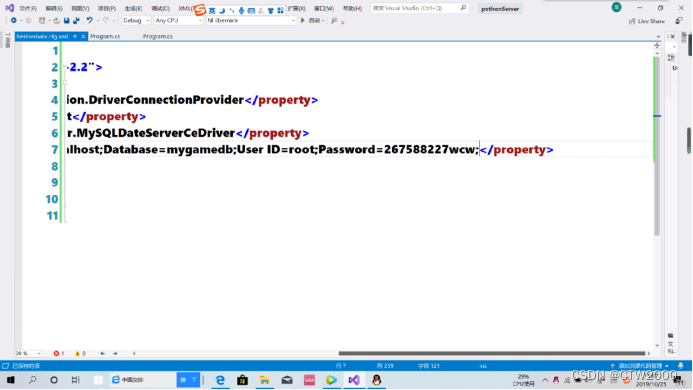
Task: Save the current file via toolbar
Action: coord(66,20)
